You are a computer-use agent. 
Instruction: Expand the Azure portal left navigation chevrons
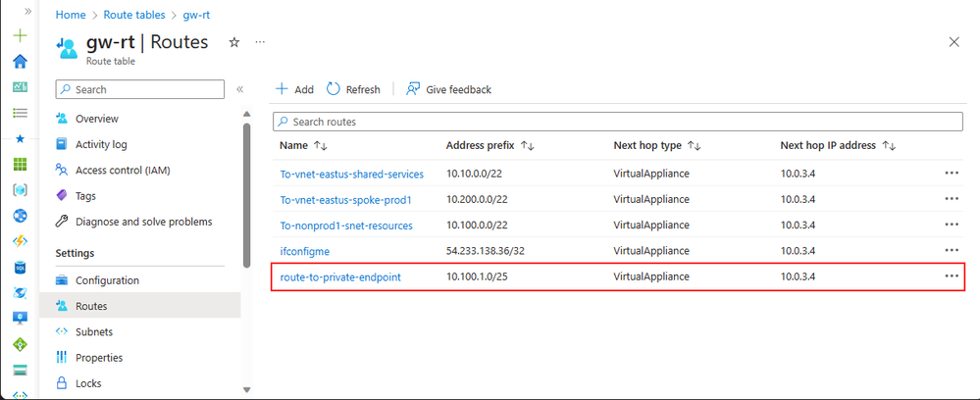click(x=27, y=12)
